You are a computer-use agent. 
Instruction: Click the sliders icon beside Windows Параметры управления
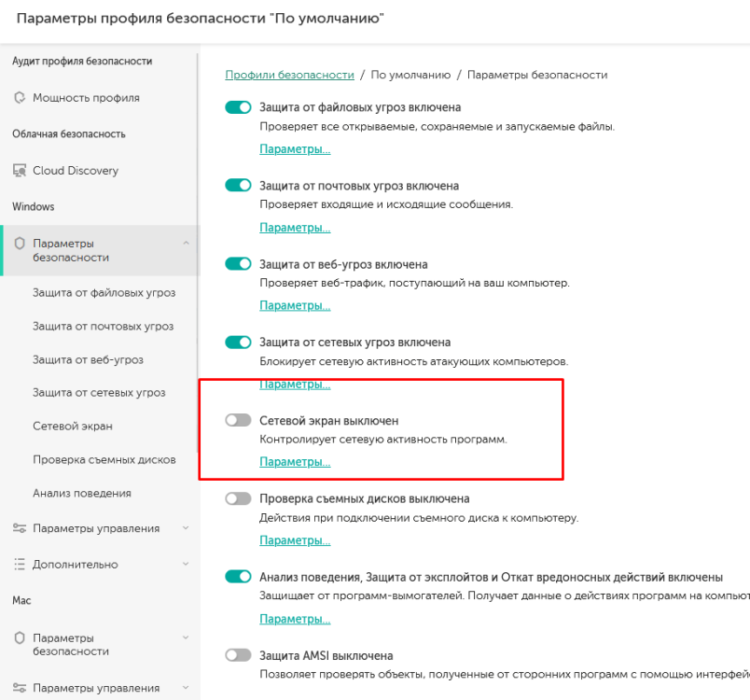point(20,529)
